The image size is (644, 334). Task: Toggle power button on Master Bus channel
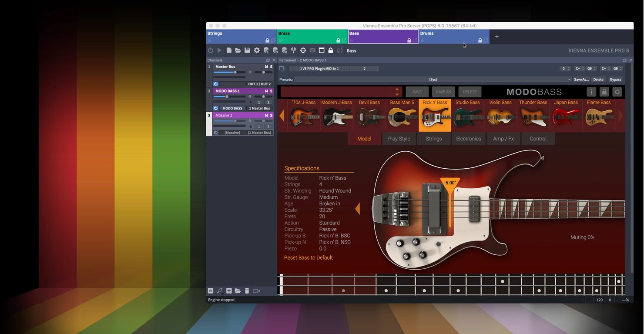(x=216, y=84)
